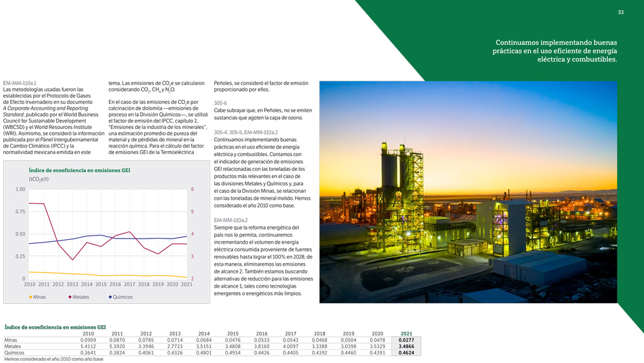Select the Metales 2013 value 2.7723

pyautogui.click(x=175, y=346)
